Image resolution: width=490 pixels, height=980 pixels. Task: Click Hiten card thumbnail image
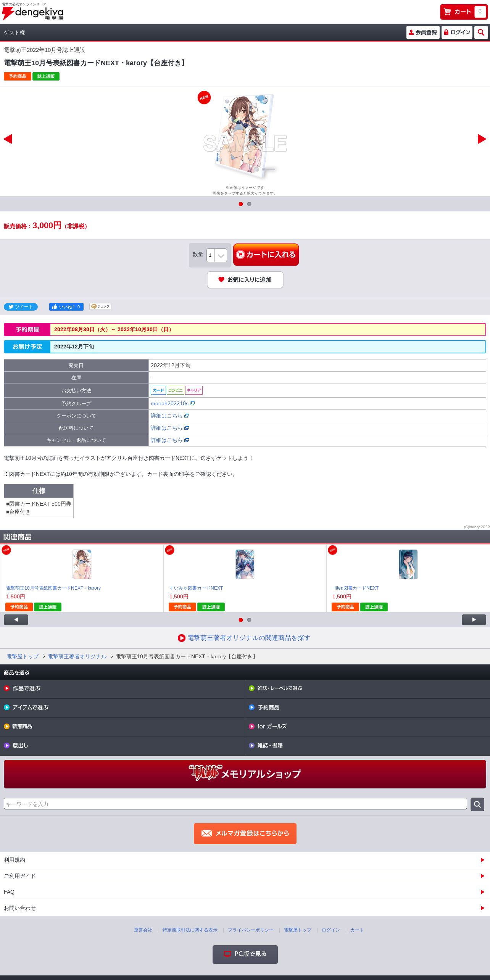tap(408, 564)
